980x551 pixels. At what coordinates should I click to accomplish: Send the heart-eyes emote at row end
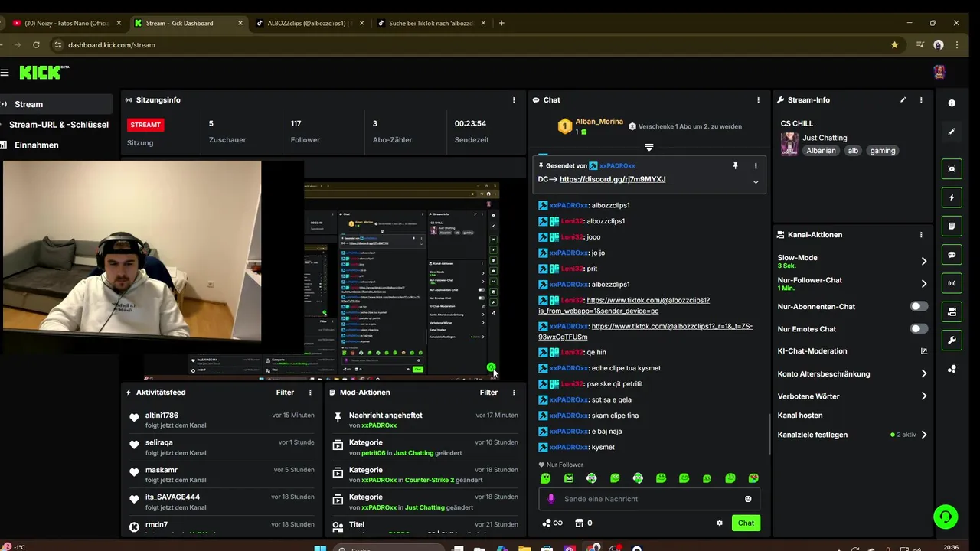(x=753, y=478)
